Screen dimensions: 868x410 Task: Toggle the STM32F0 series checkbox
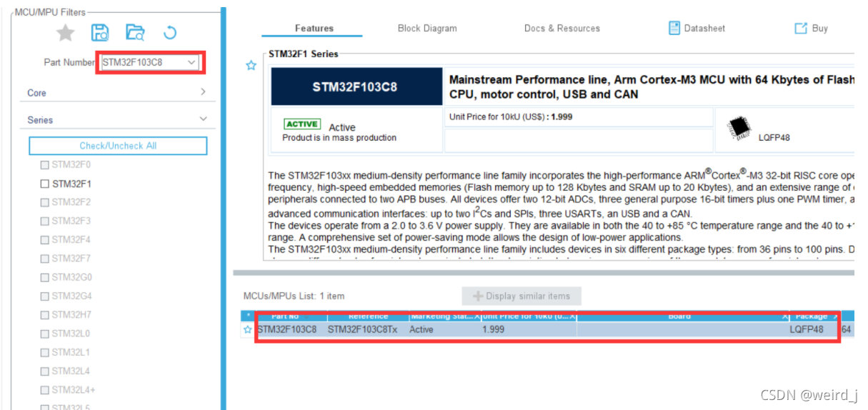45,165
